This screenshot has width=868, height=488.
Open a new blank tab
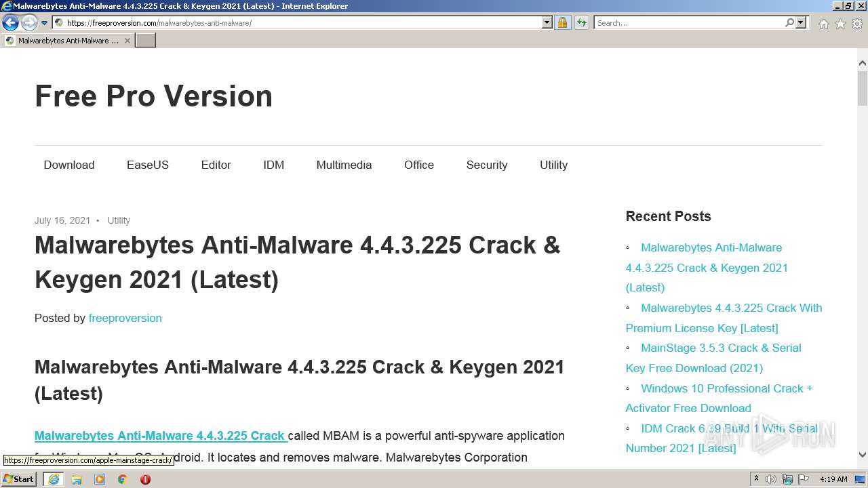click(x=146, y=41)
